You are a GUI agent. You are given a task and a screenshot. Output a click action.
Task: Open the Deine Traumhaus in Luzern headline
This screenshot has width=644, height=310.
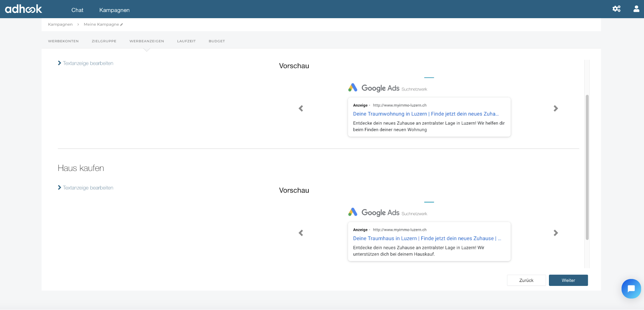pyautogui.click(x=427, y=238)
